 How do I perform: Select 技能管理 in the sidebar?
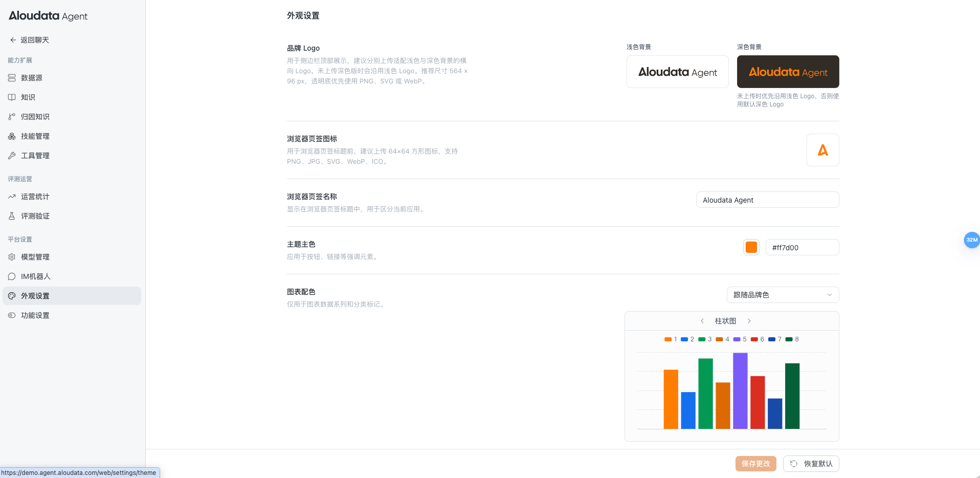point(72,136)
